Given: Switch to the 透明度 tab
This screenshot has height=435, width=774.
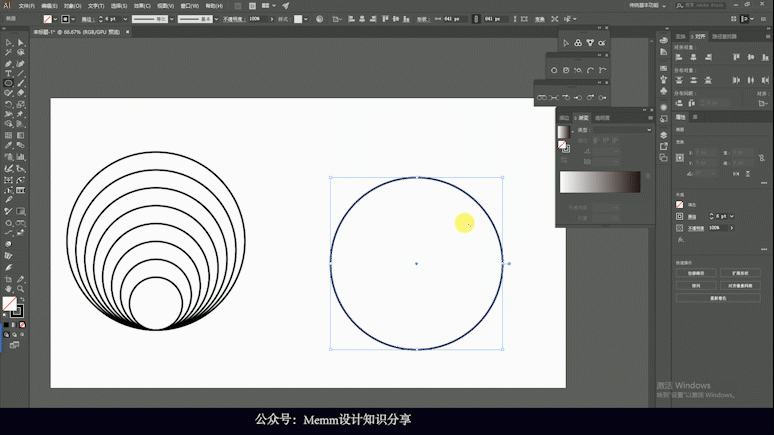Looking at the screenshot, I should (x=602, y=118).
